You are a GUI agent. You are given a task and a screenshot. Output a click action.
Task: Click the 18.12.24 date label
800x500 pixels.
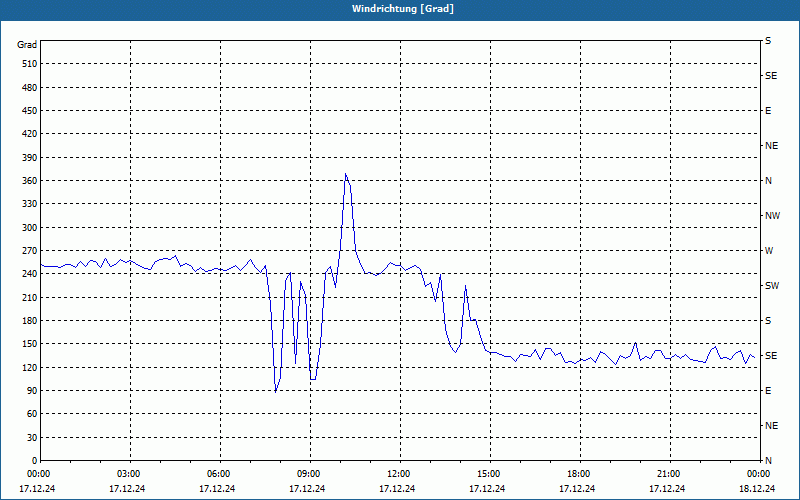pyautogui.click(x=757, y=488)
